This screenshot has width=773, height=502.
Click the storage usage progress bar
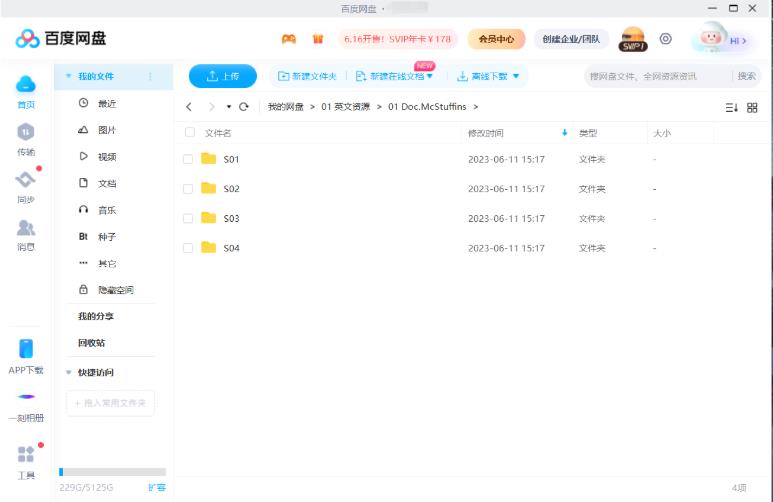click(112, 472)
